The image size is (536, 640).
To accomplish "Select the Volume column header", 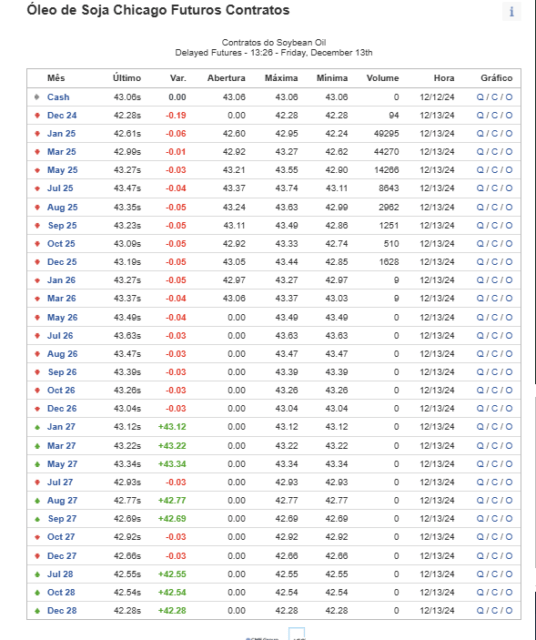I will (x=383, y=78).
